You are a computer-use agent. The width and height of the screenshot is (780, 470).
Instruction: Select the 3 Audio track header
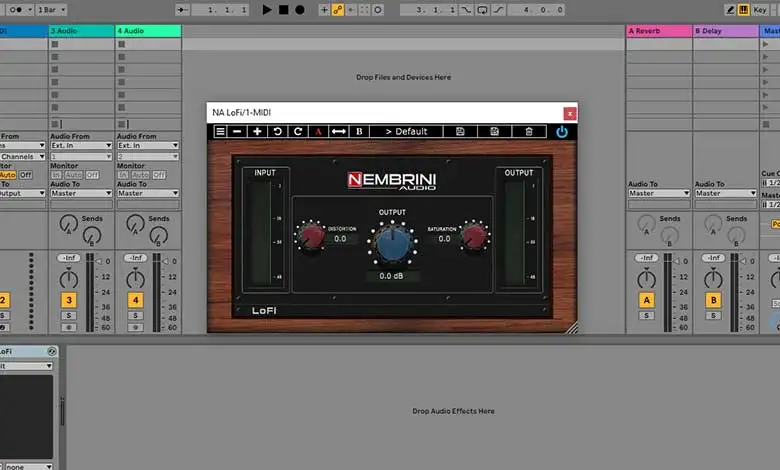pos(82,31)
